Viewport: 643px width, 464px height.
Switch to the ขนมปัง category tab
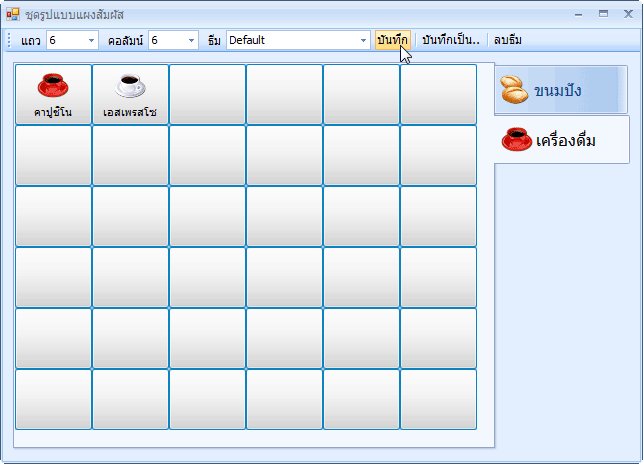[560, 91]
